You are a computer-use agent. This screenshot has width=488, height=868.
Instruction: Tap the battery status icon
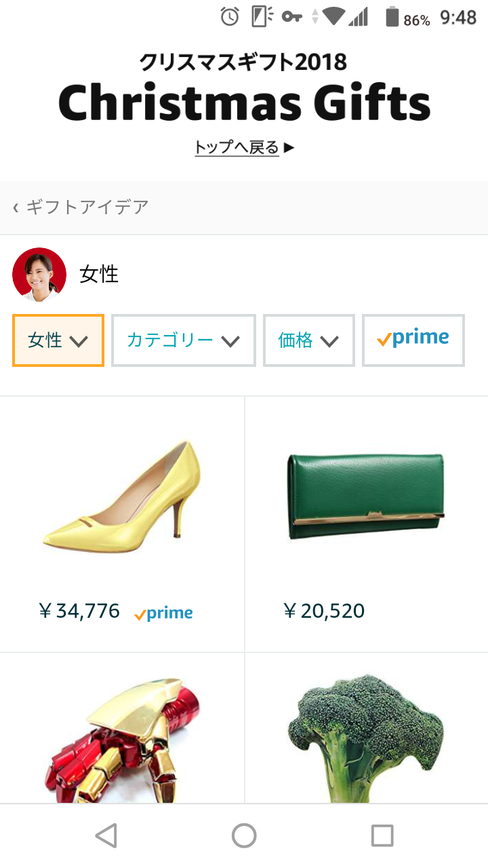(392, 17)
